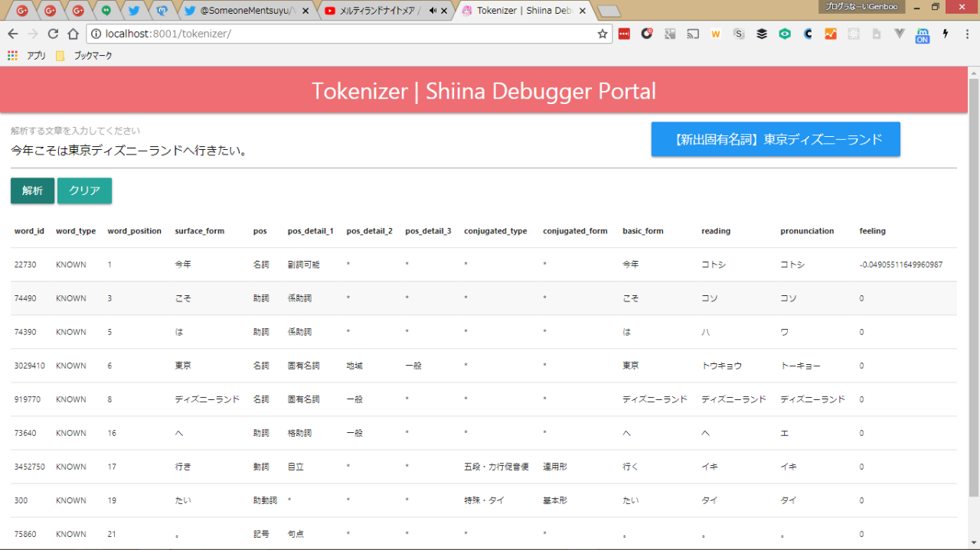Reload the current page
Image resolution: width=980 pixels, height=550 pixels.
53,34
